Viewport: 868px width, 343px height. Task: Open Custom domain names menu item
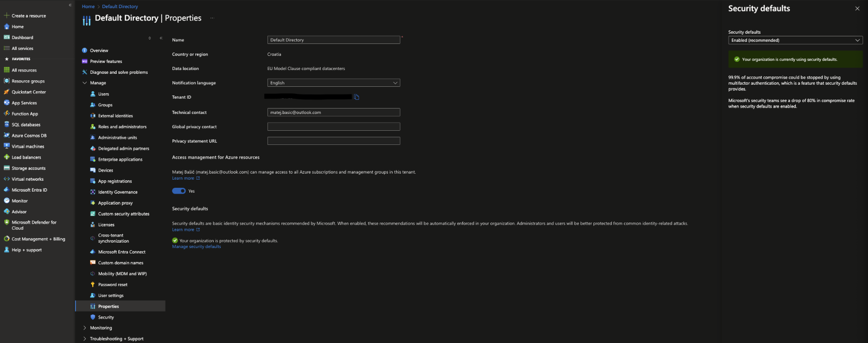[120, 263]
